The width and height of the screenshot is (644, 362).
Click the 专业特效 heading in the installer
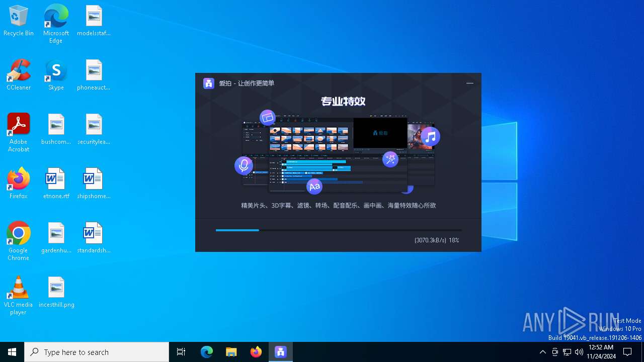343,102
